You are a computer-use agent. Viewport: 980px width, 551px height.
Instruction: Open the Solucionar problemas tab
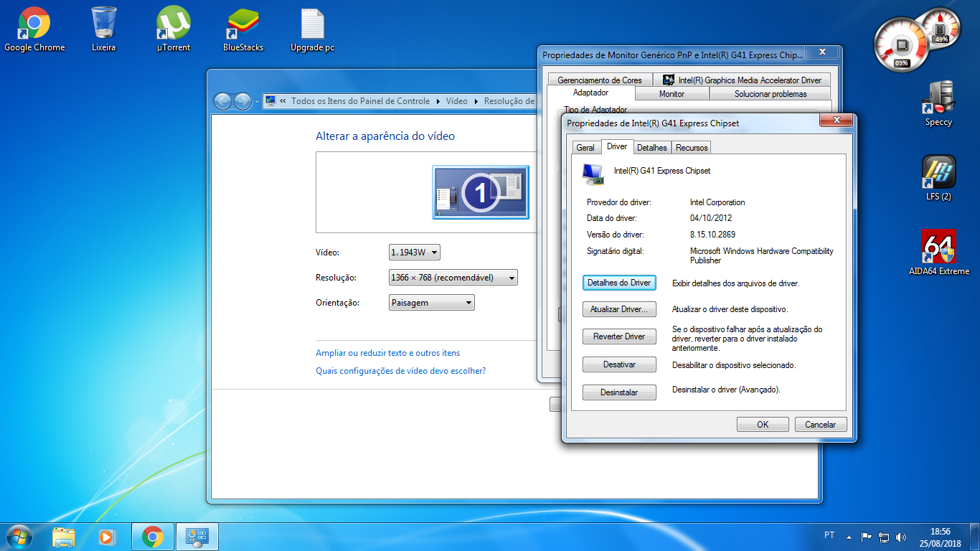coord(770,94)
